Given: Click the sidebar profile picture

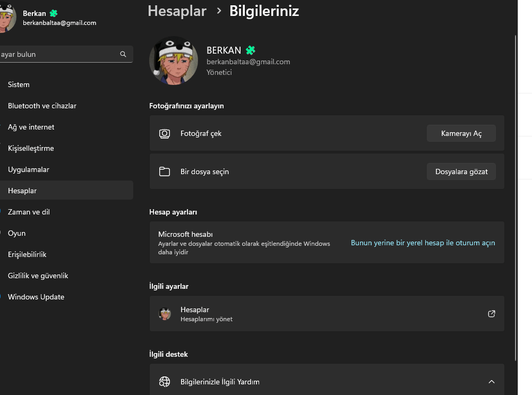Looking at the screenshot, I should [6, 17].
